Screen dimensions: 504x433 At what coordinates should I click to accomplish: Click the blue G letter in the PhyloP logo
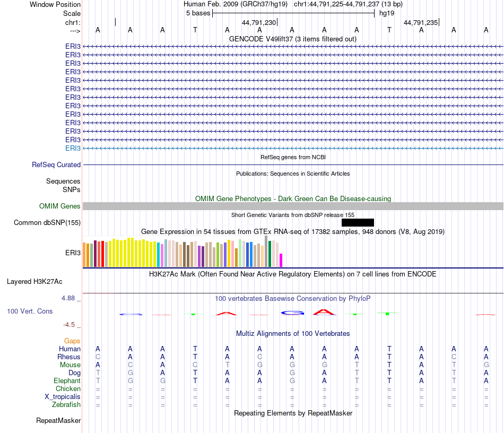click(x=292, y=313)
